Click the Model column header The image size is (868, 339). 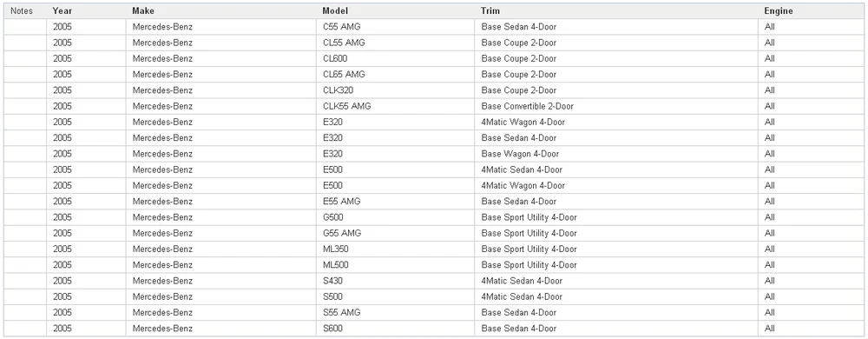(x=395, y=11)
